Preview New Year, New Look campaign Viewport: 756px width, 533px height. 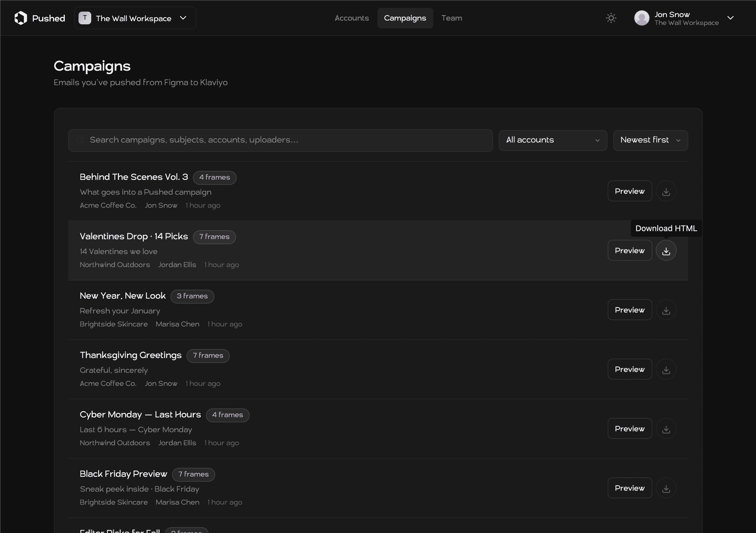tap(629, 310)
